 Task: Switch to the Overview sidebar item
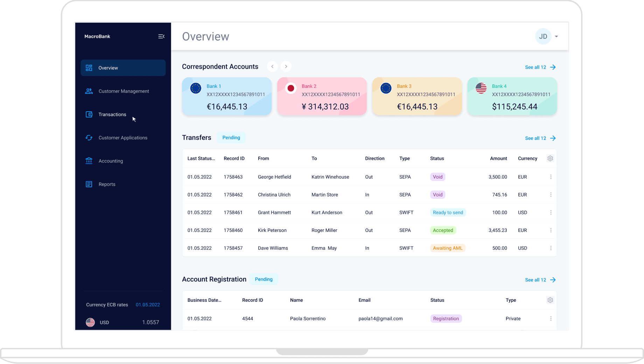tap(108, 68)
